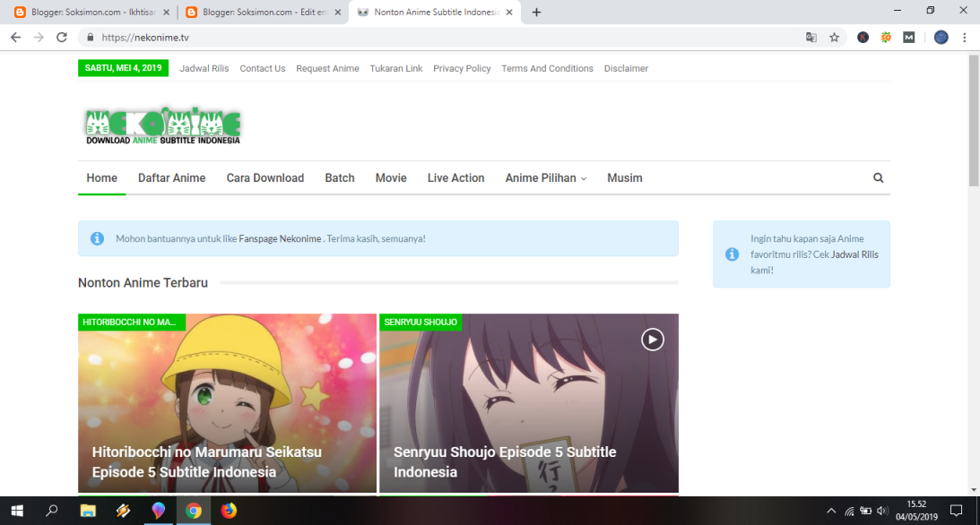Open Tukaran Link page

click(x=396, y=69)
